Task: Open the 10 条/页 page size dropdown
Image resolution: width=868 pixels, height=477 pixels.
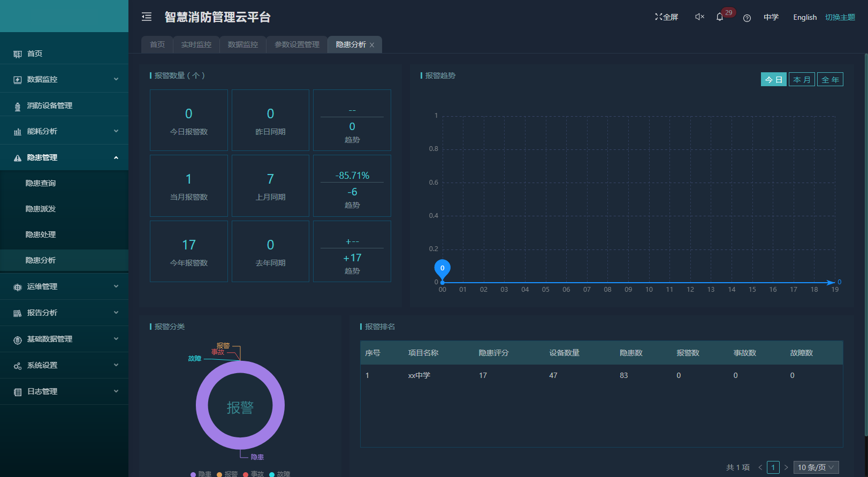Action: tap(816, 467)
